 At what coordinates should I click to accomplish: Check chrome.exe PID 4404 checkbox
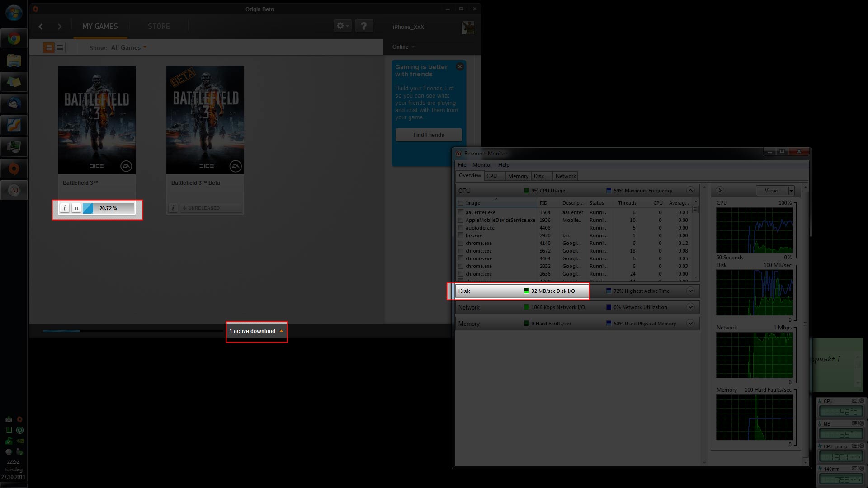coord(460,258)
